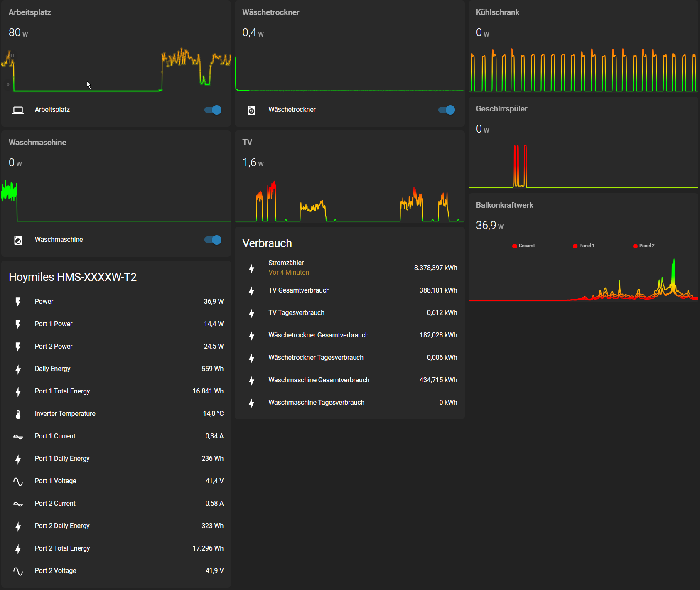The height and width of the screenshot is (590, 700).
Task: Open the Arbeitsplatz power graph
Action: (116, 69)
